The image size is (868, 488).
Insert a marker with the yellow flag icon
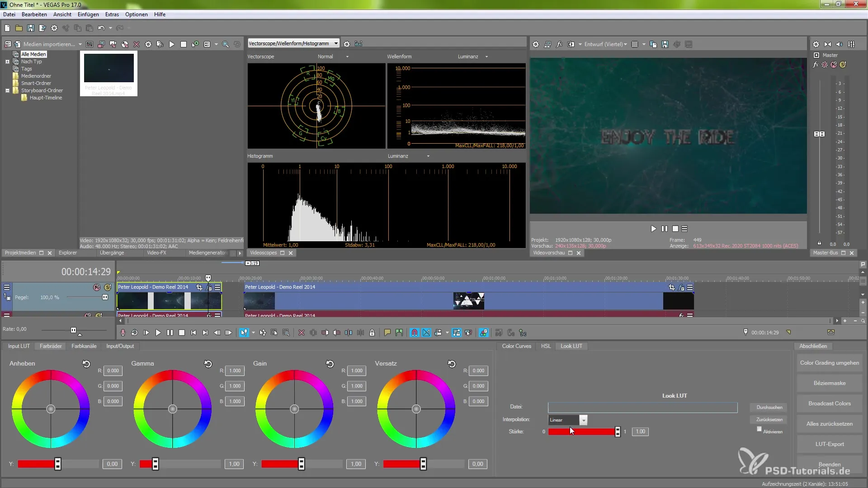pyautogui.click(x=387, y=333)
